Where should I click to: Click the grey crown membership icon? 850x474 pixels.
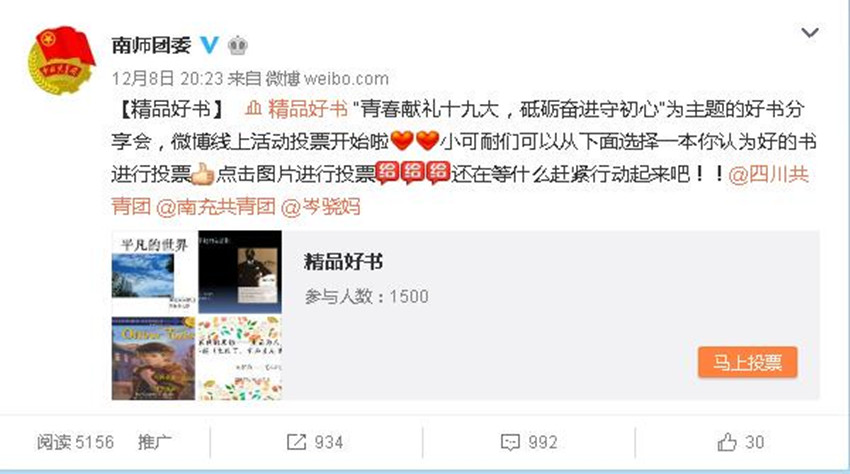pyautogui.click(x=237, y=45)
